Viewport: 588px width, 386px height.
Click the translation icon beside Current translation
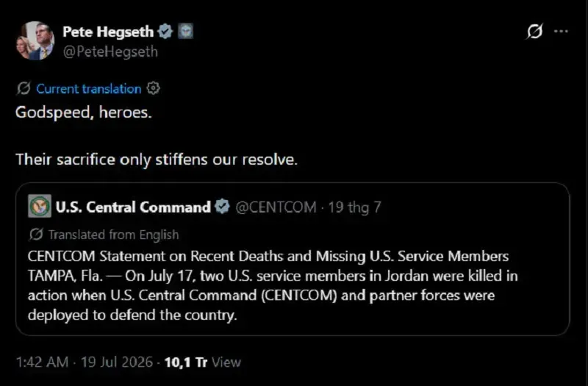pos(24,88)
